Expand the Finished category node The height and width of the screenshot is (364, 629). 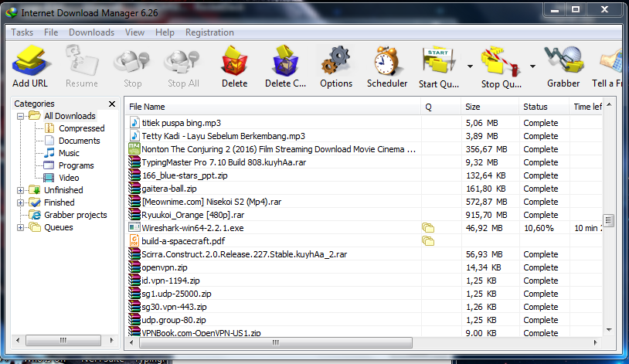(x=20, y=202)
